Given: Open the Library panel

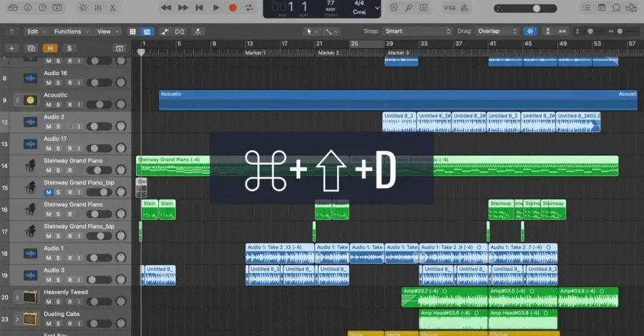Looking at the screenshot, I should point(13,7).
